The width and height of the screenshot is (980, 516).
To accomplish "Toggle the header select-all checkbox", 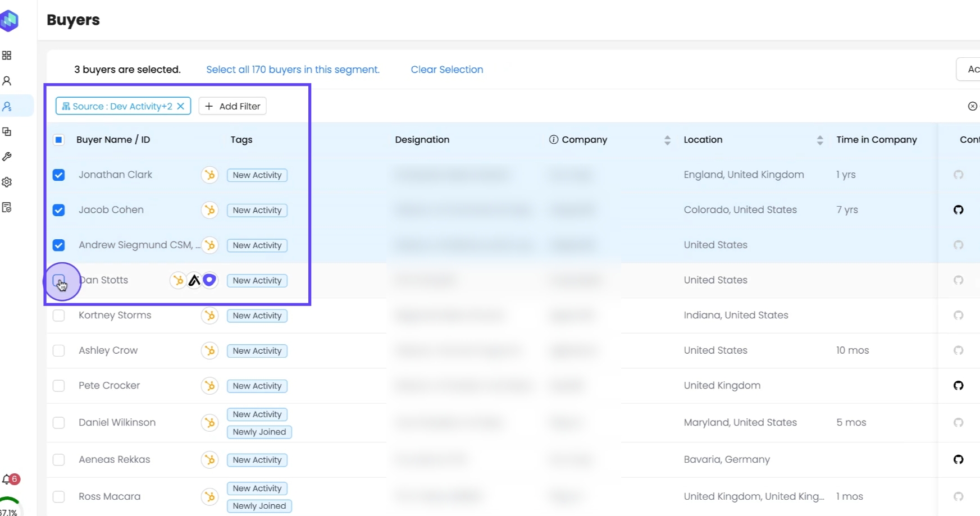I will coord(59,140).
